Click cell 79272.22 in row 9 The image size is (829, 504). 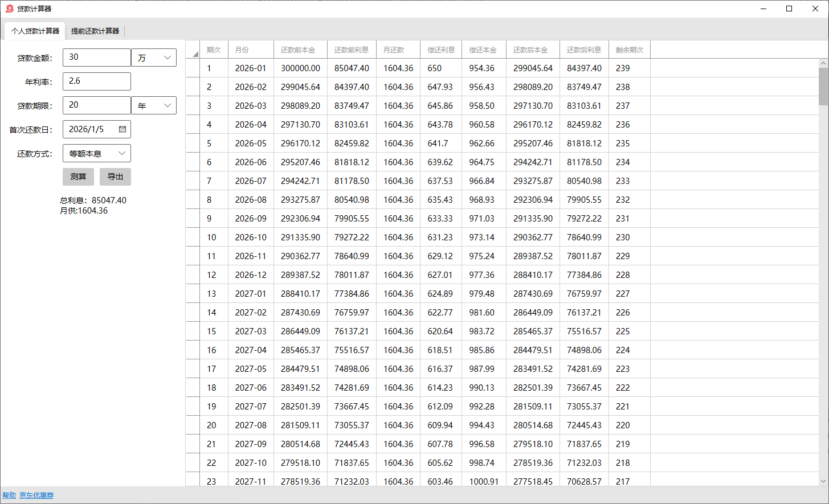(x=584, y=218)
